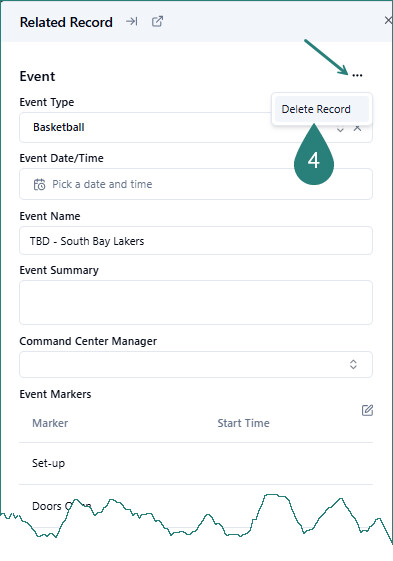Open the Event Date/Time picker field
This screenshot has width=393, height=561.
[x=196, y=184]
